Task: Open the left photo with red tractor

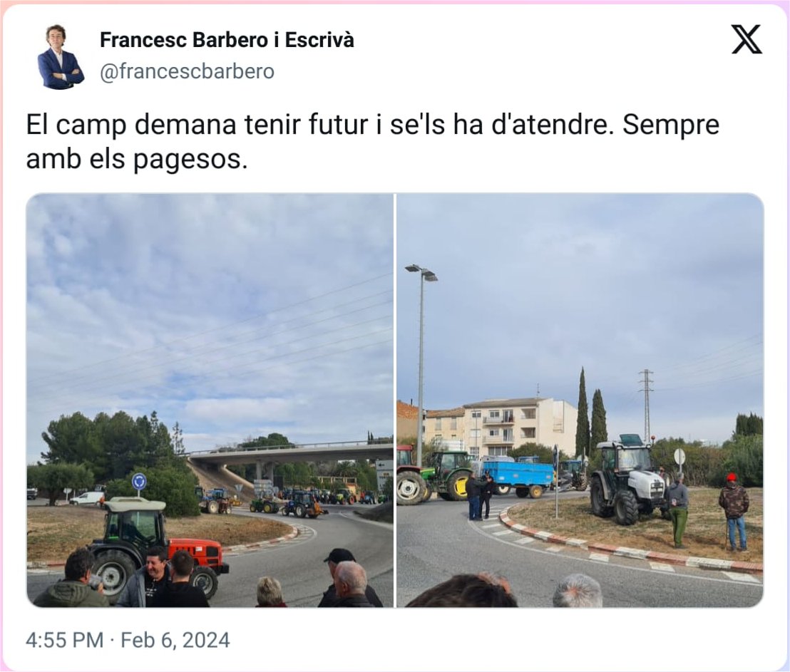Action: [210, 400]
